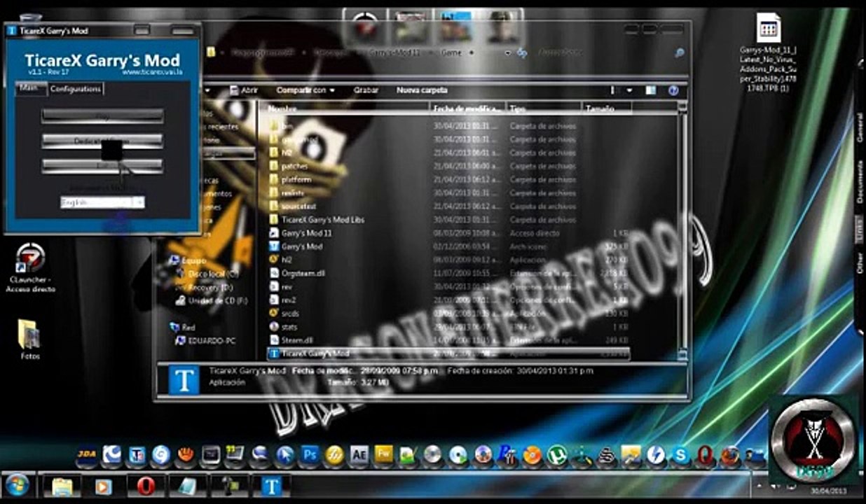Select the Orgsteam.dll file in list
Viewport: 866px width, 504px height.
pos(303,273)
